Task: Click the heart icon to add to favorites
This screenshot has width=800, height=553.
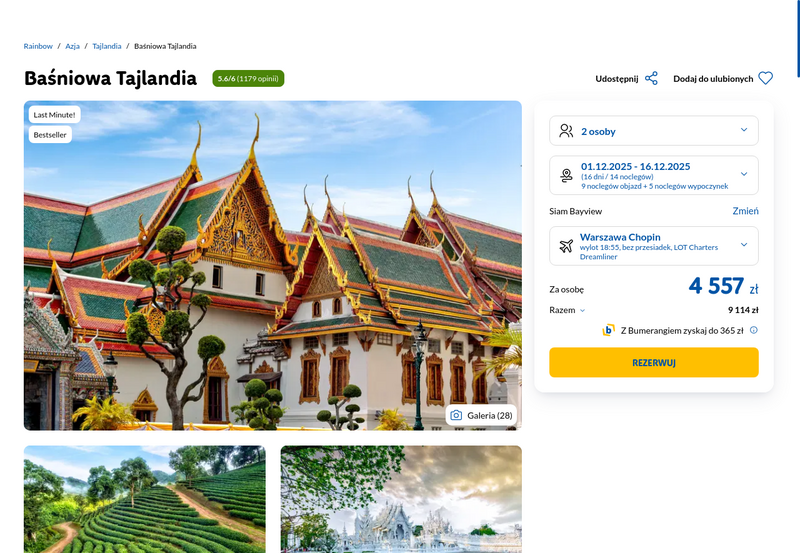Action: coord(765,78)
